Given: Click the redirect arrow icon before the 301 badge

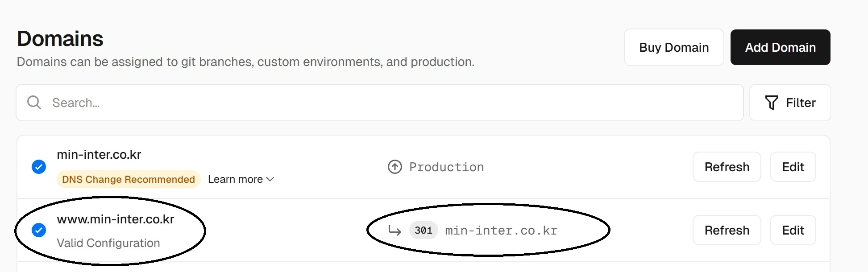Looking at the screenshot, I should 395,231.
